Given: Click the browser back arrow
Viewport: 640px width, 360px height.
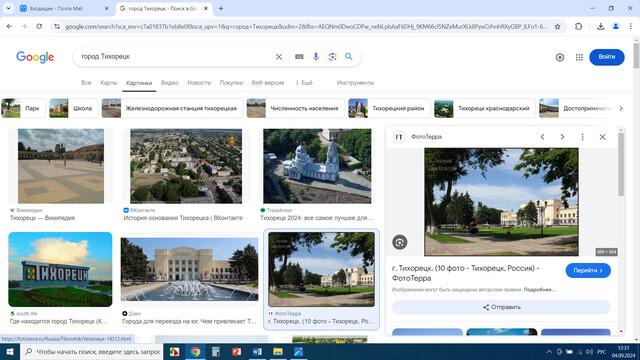Looking at the screenshot, I should pos(9,27).
